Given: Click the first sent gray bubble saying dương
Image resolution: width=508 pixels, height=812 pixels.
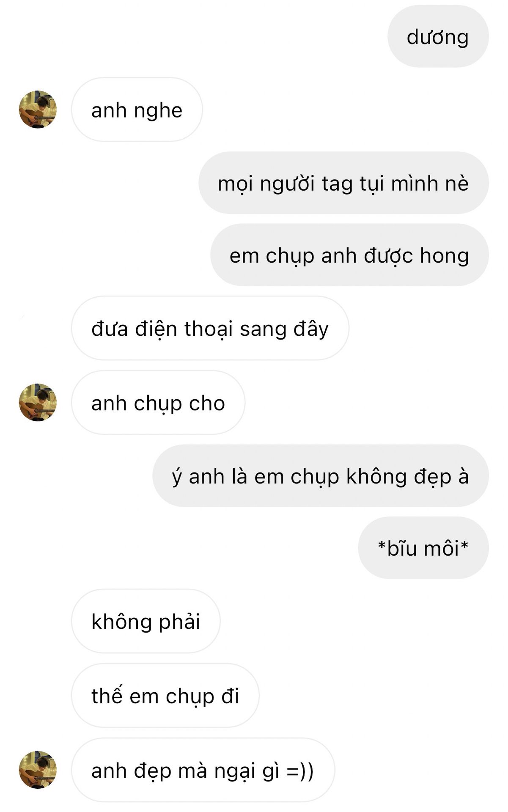Looking at the screenshot, I should click(438, 36).
